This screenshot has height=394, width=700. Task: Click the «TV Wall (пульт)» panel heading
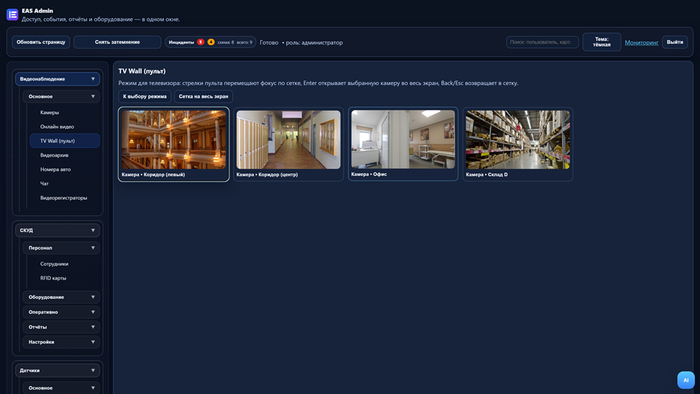[x=142, y=71]
